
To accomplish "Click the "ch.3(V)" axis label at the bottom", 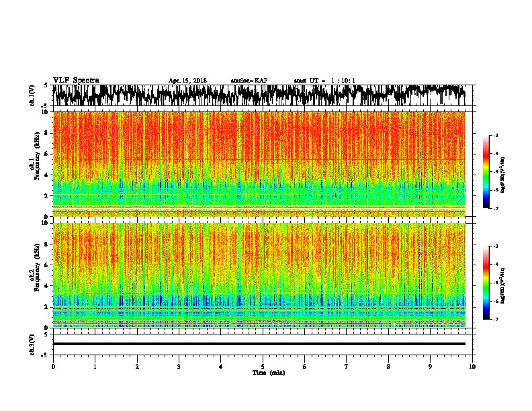I will coord(32,345).
